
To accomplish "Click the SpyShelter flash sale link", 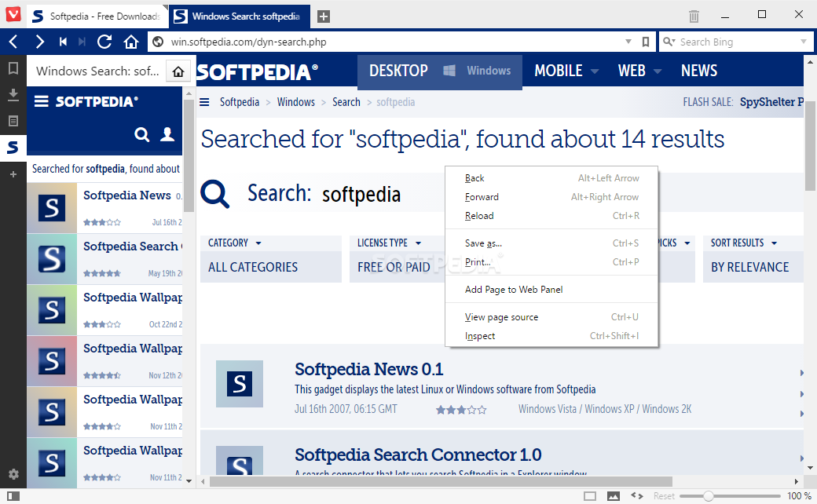I will click(771, 102).
